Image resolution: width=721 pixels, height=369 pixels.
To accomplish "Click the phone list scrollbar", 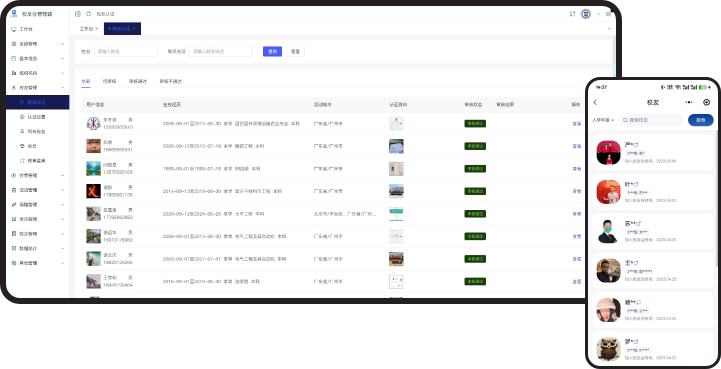I will click(x=716, y=198).
